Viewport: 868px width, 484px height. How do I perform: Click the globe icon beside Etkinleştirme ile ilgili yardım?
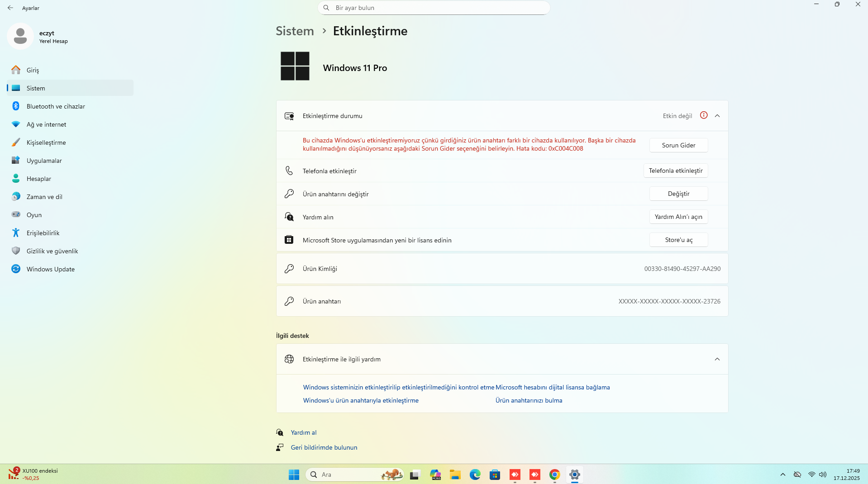[289, 359]
